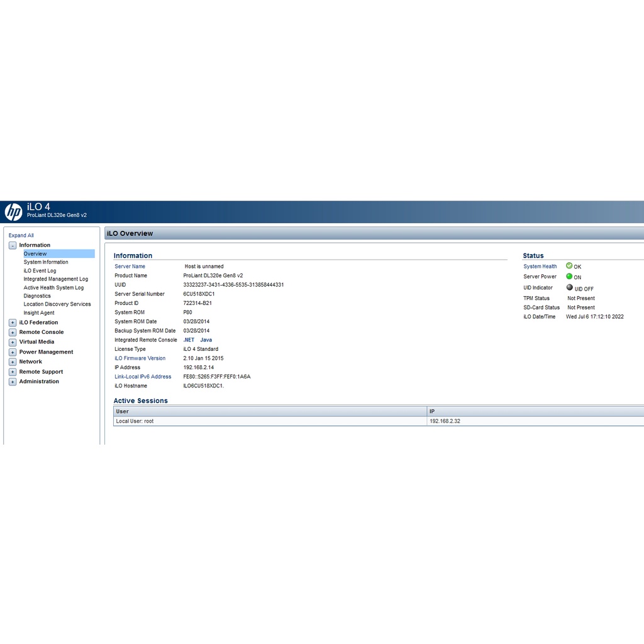Expand the Administration section
Viewport: 644px width, 644px height.
point(13,382)
